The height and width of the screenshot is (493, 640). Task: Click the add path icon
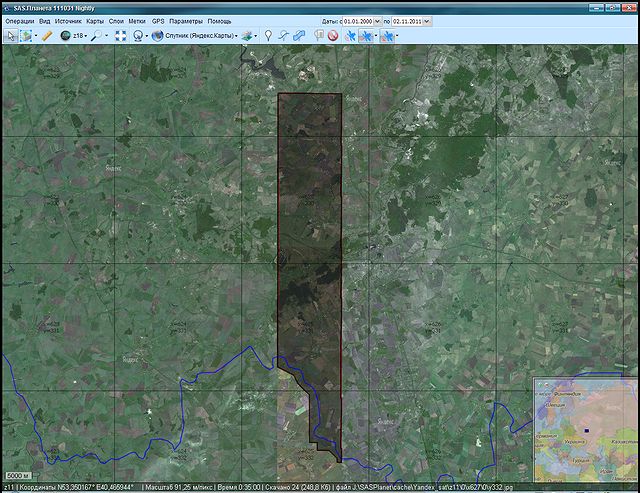tap(284, 35)
